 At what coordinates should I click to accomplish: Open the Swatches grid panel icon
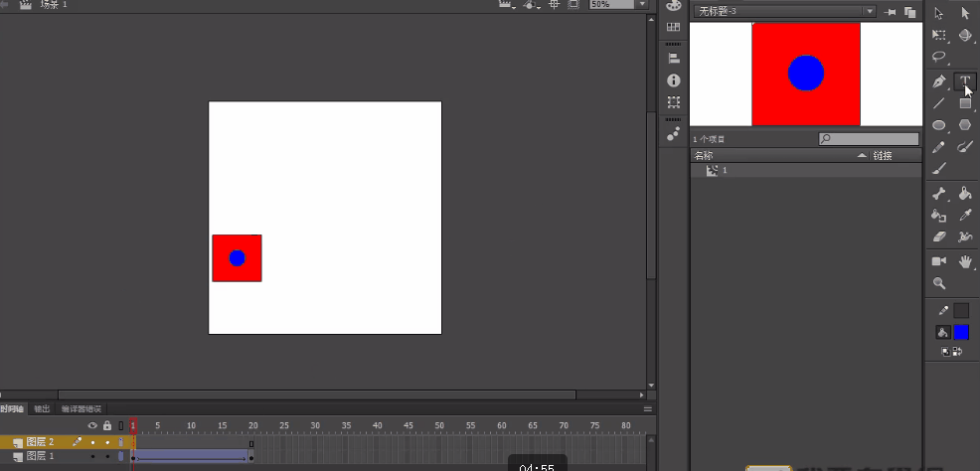pyautogui.click(x=673, y=27)
